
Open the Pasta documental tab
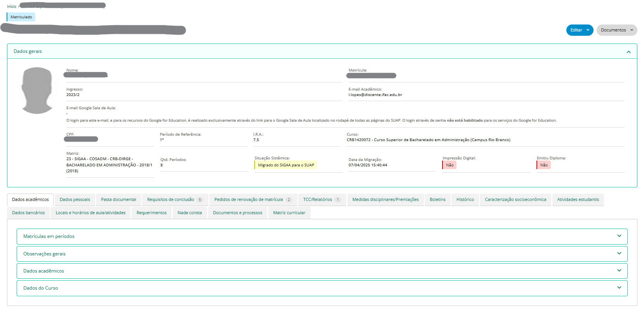pos(118,199)
